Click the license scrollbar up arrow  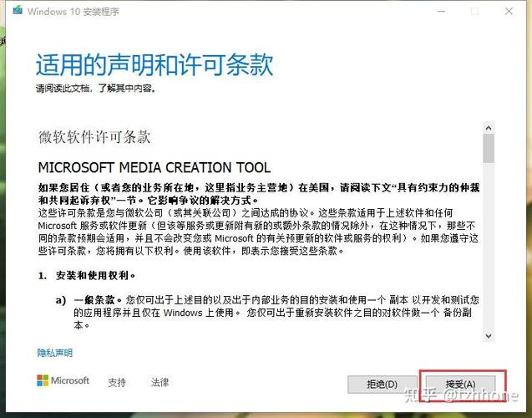coord(489,128)
